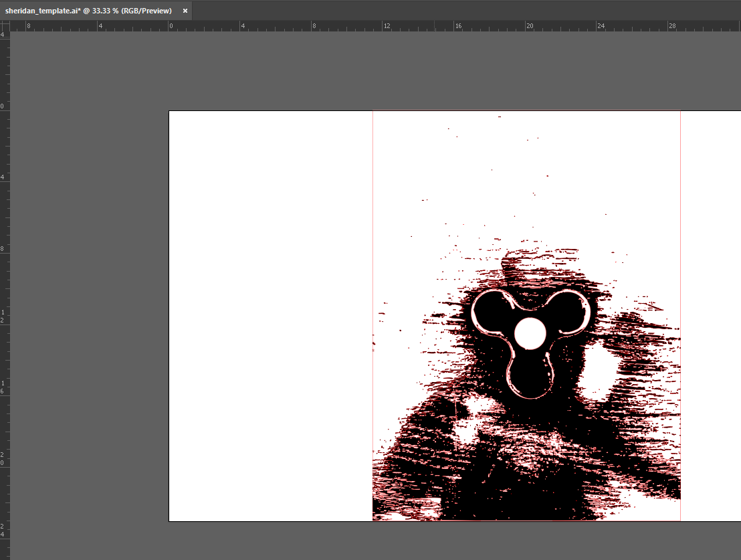Click the ruler origin corner square
The image size is (741, 560).
pos(5,25)
